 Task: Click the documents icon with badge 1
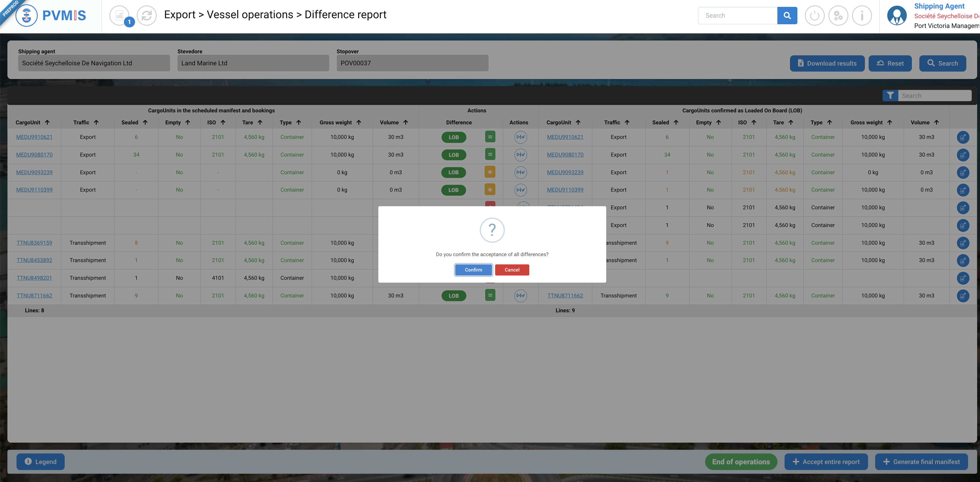point(119,16)
